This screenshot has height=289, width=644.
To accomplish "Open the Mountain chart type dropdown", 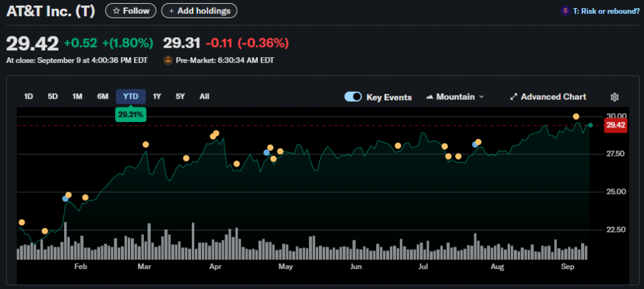I will (x=455, y=97).
